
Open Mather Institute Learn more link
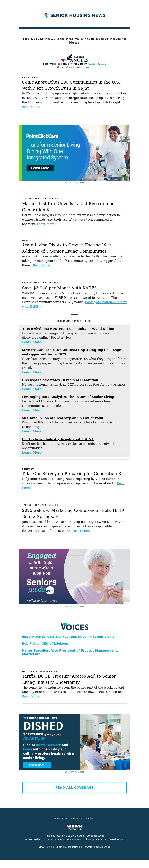coord(47,224)
